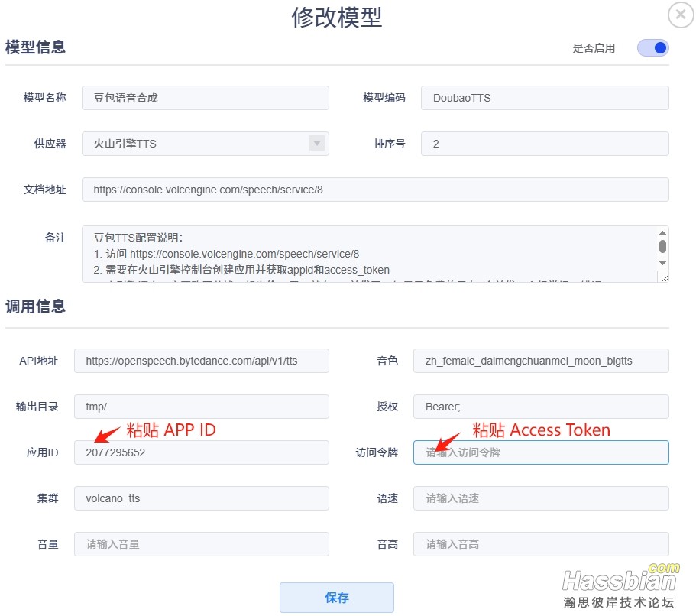Image resolution: width=696 pixels, height=616 pixels.
Task: Click the 集群 field containing volcano_tts
Action: 202,498
